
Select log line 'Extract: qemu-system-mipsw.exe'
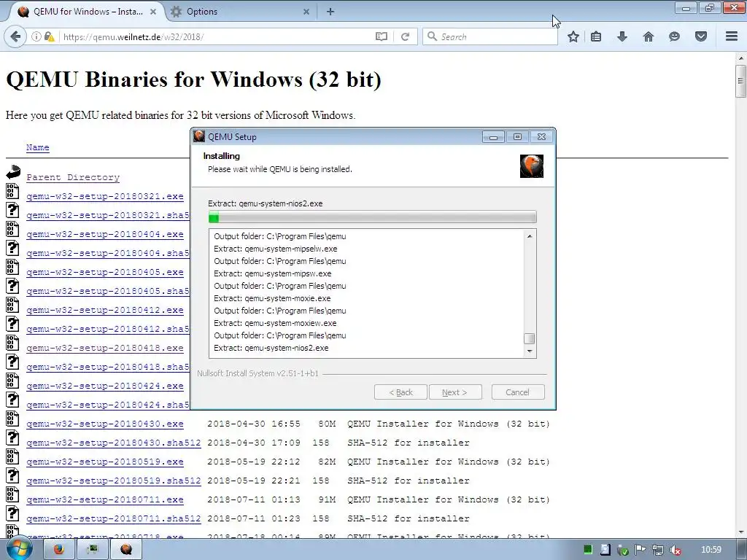pos(273,274)
